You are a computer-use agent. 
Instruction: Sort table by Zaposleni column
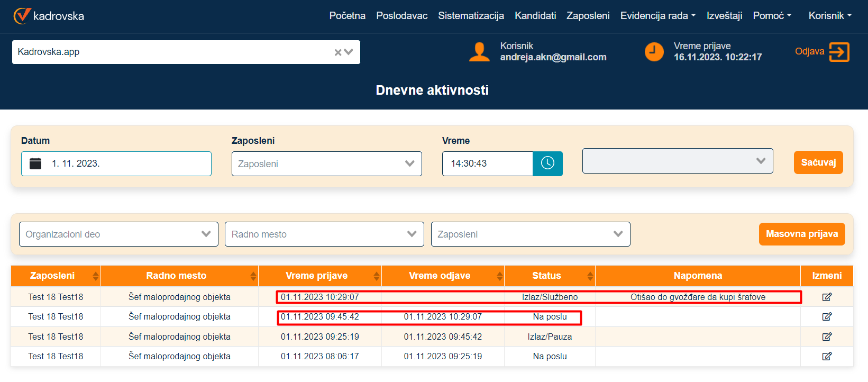coord(95,276)
